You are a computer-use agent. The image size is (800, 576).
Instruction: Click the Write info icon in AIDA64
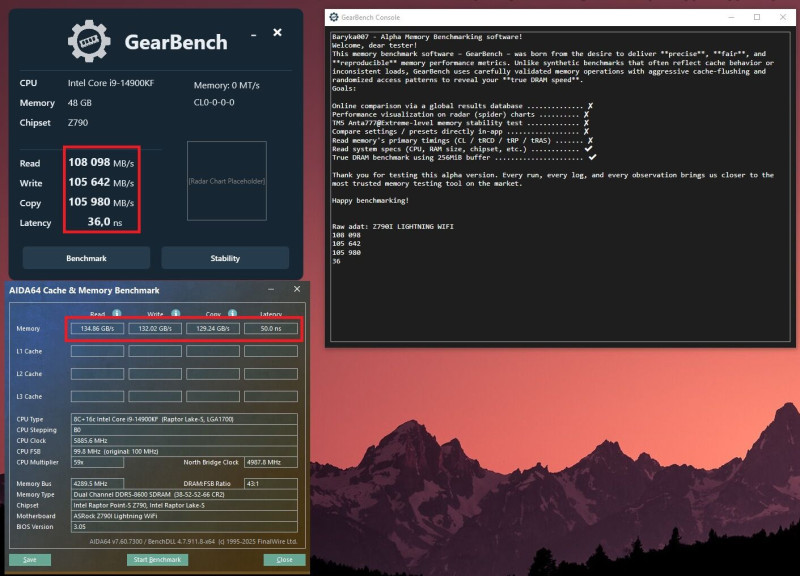176,313
